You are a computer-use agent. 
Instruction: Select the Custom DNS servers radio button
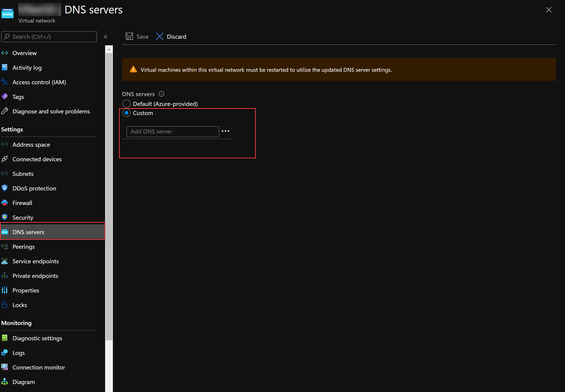126,113
